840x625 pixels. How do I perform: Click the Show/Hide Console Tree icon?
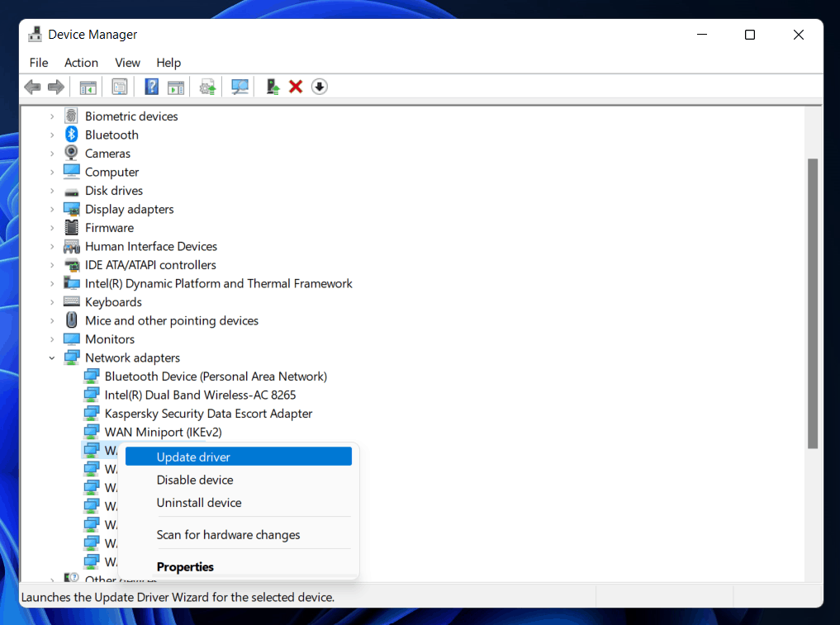(88, 87)
